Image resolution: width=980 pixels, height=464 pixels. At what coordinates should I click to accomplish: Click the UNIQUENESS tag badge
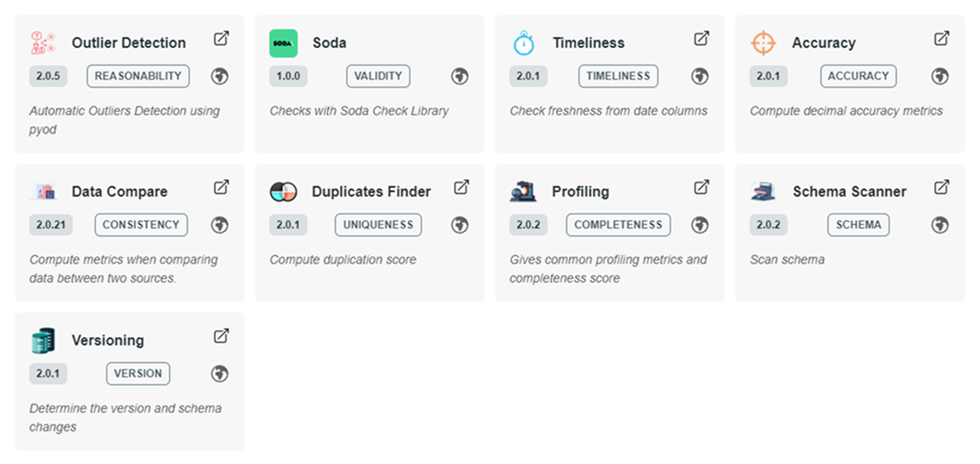point(378,225)
